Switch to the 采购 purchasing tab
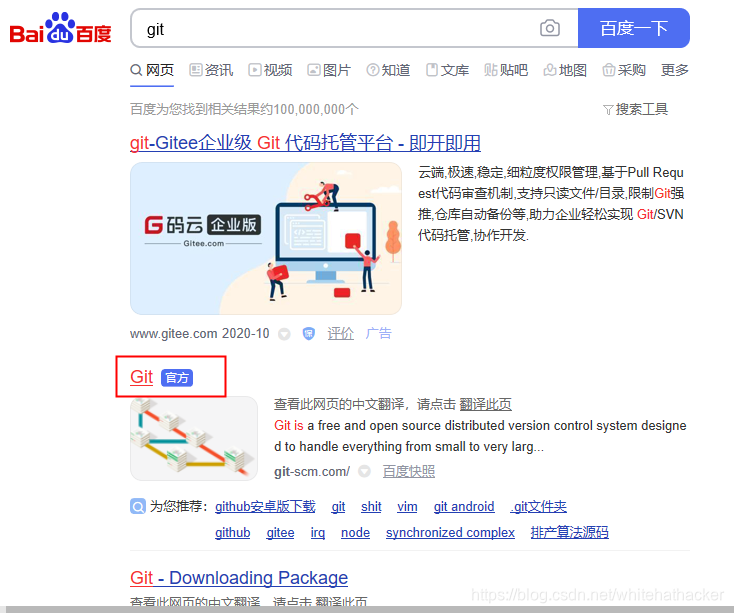734x613 pixels. [624, 70]
